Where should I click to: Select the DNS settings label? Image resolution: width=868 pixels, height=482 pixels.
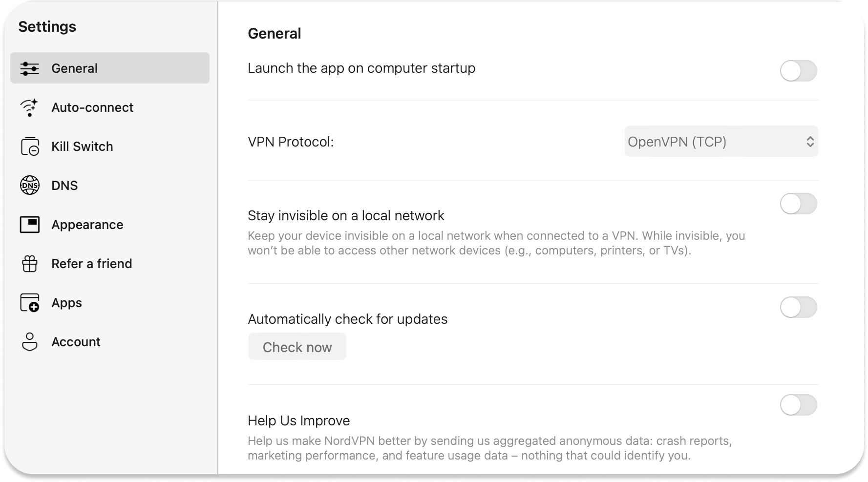(x=64, y=186)
